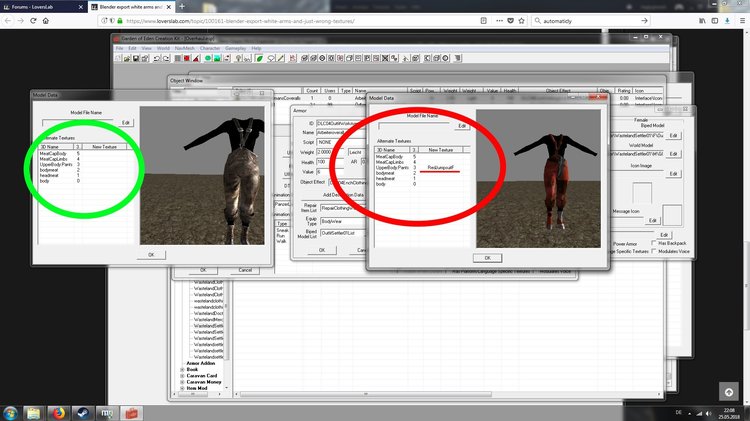Toggle the Has Backpack checkbox

(654, 243)
